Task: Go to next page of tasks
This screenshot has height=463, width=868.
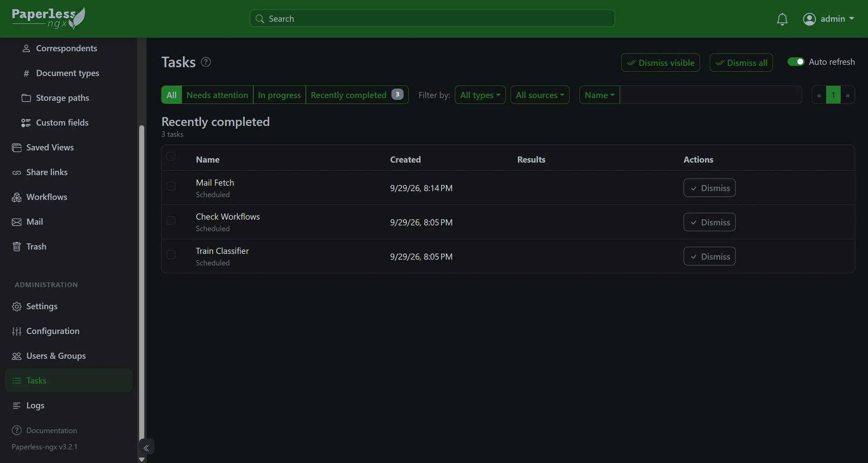Action: [848, 95]
